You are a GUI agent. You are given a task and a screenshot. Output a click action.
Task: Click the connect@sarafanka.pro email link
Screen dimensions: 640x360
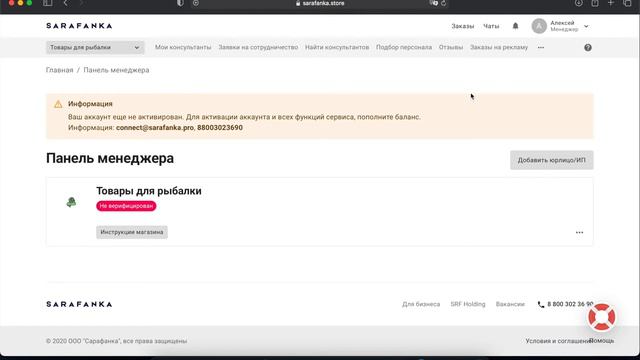[155, 128]
